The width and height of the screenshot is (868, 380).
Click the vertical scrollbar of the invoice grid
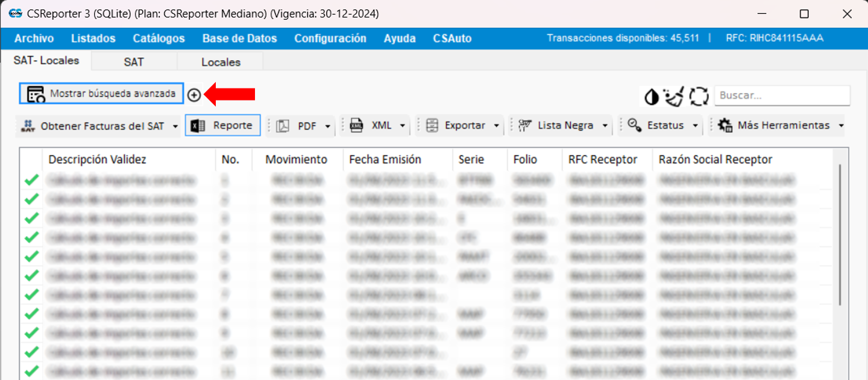[840, 235]
